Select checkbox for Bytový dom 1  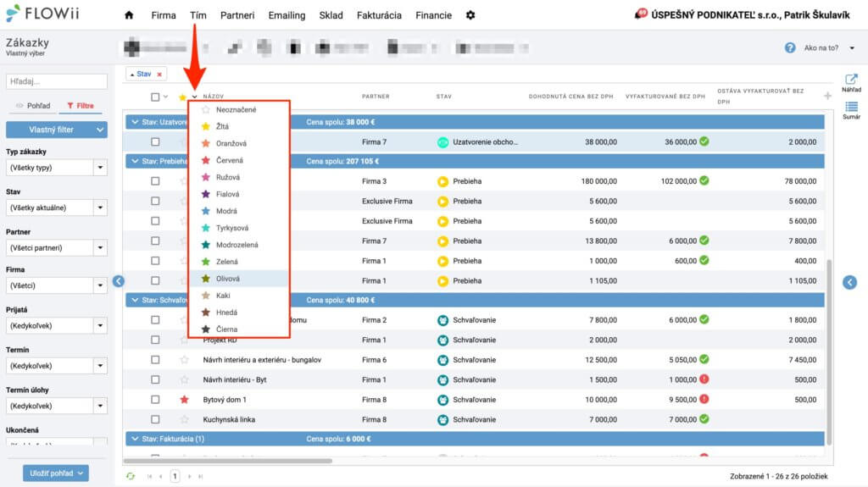pyautogui.click(x=155, y=400)
